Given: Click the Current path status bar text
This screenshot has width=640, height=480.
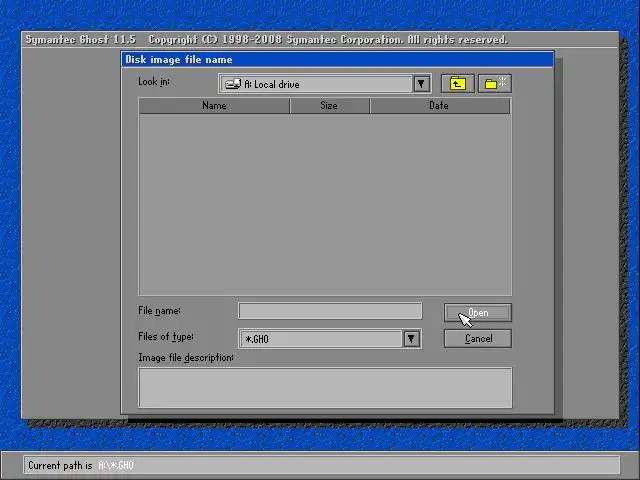Looking at the screenshot, I should [x=81, y=465].
